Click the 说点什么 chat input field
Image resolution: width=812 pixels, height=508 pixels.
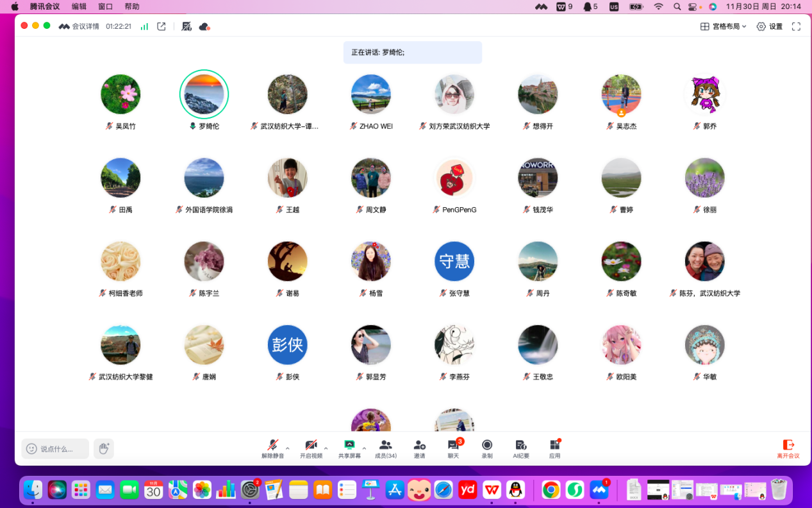pyautogui.click(x=56, y=449)
